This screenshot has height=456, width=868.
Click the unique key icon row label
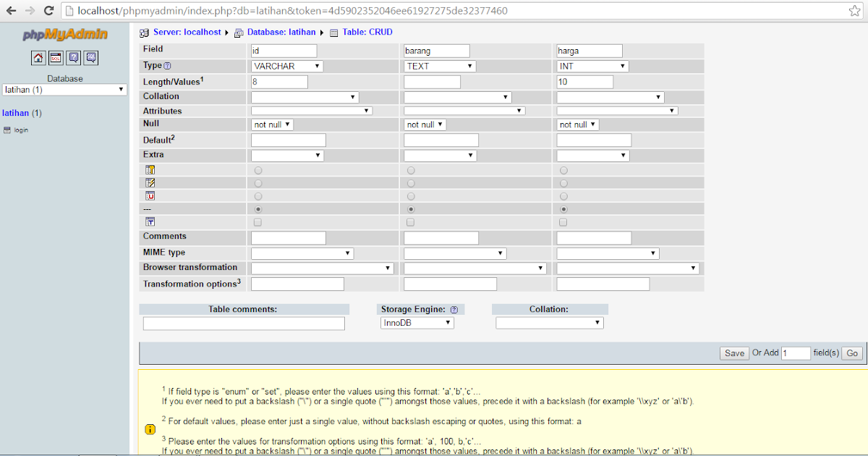[x=150, y=195]
